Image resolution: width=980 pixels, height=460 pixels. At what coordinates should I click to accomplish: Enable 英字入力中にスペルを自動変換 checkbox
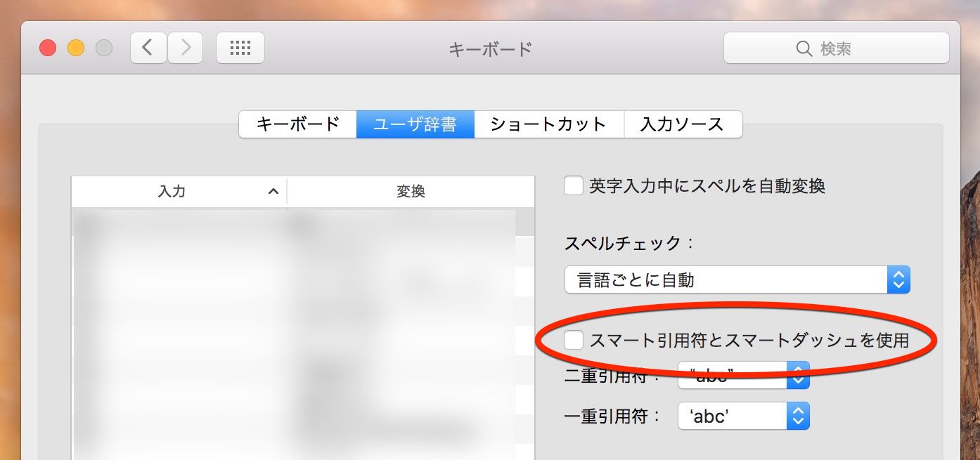point(574,185)
